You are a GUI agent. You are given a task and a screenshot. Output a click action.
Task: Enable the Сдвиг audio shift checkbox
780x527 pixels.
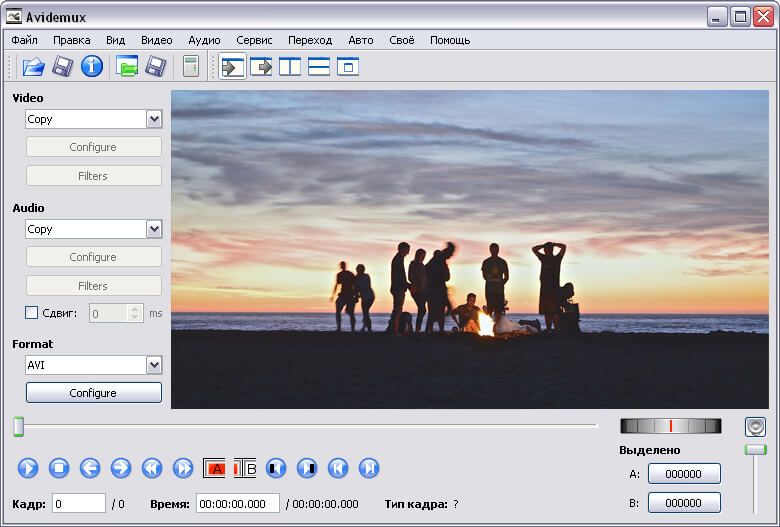pyautogui.click(x=31, y=313)
